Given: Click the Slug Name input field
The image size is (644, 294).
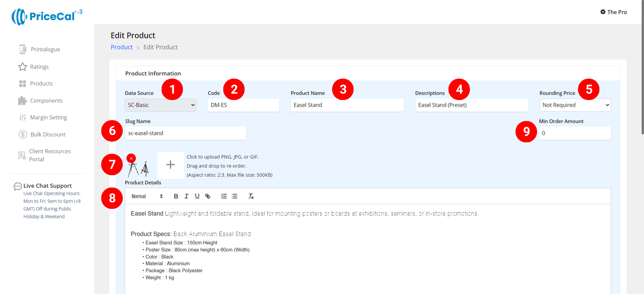Looking at the screenshot, I should tap(185, 133).
